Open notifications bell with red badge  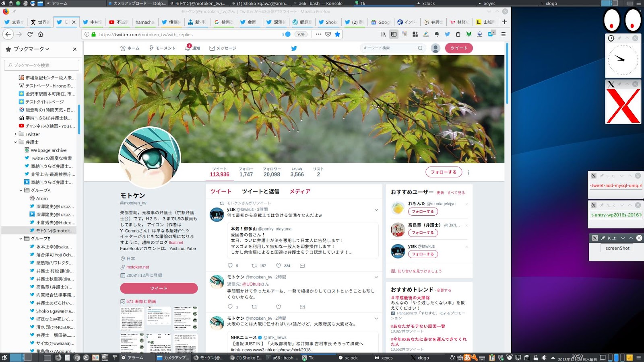pyautogui.click(x=188, y=48)
